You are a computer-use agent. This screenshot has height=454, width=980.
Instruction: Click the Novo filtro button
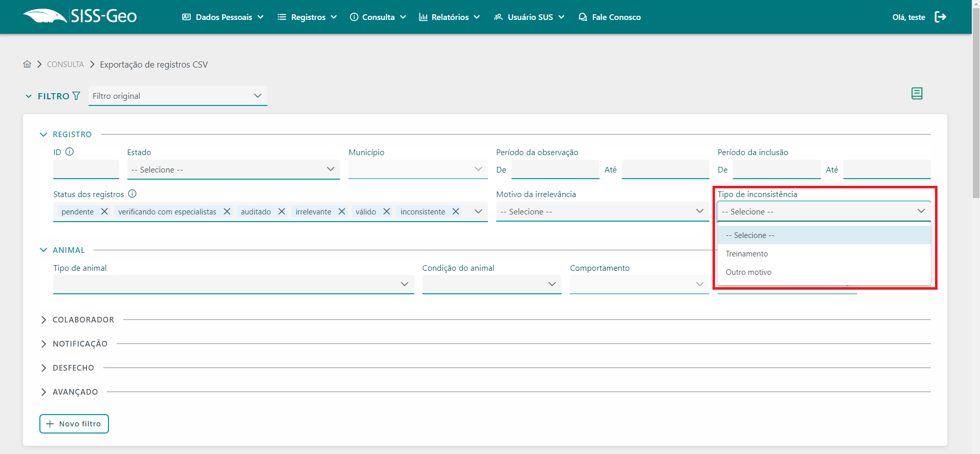(74, 424)
